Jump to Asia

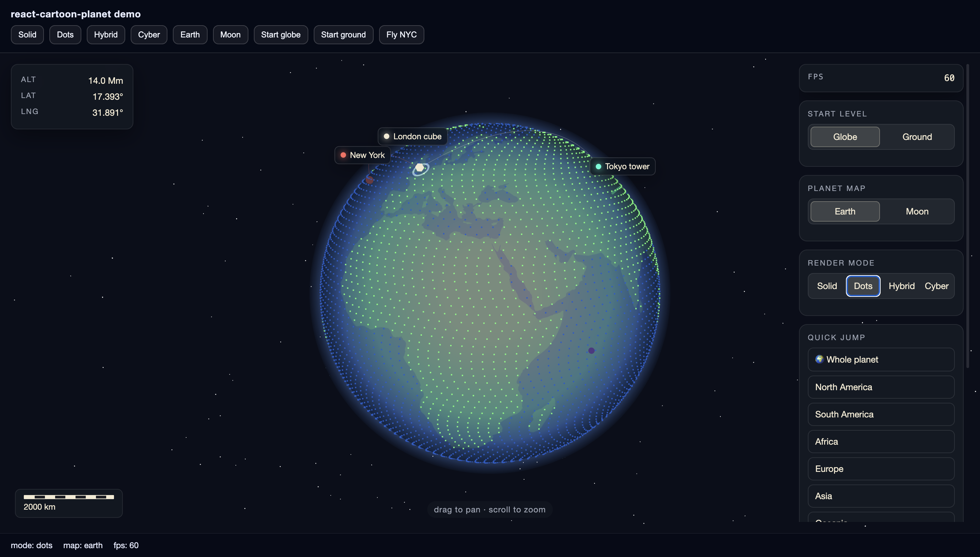[881, 496]
